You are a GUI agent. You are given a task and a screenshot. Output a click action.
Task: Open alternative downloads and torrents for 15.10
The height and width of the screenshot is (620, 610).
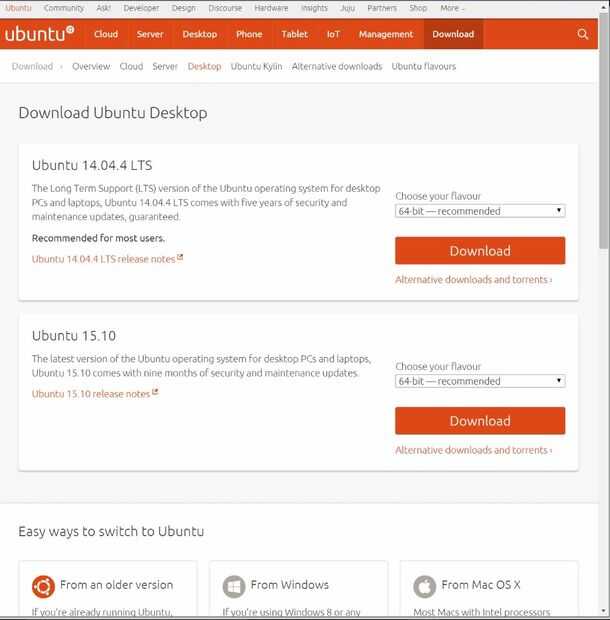pos(474,450)
